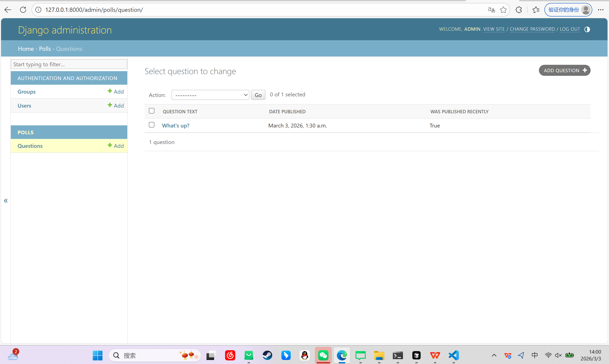This screenshot has height=364, width=609.
Task: Toggle the light/dark theme icon
Action: (x=587, y=29)
